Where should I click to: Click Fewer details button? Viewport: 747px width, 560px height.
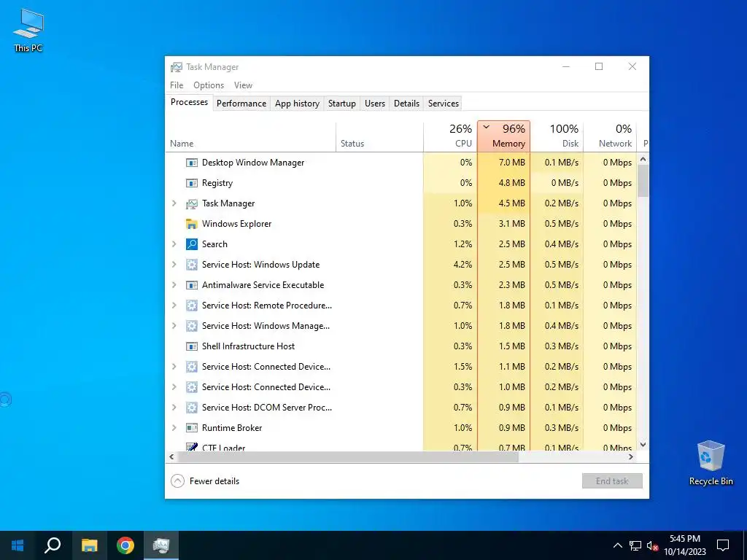[205, 481]
